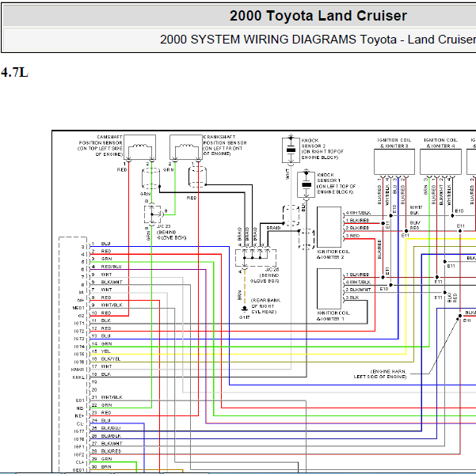Click the 'J/C 23 (BEHIND GLOVE BOX)' label

pyautogui.click(x=171, y=232)
